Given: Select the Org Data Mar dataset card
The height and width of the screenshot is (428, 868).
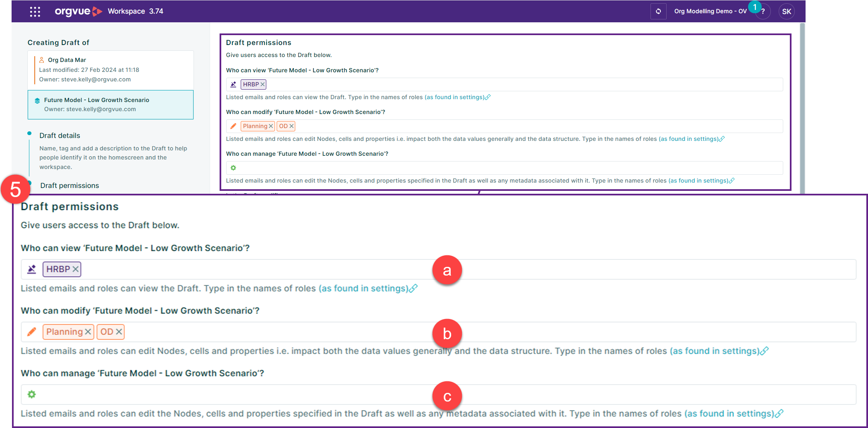Looking at the screenshot, I should pyautogui.click(x=110, y=70).
